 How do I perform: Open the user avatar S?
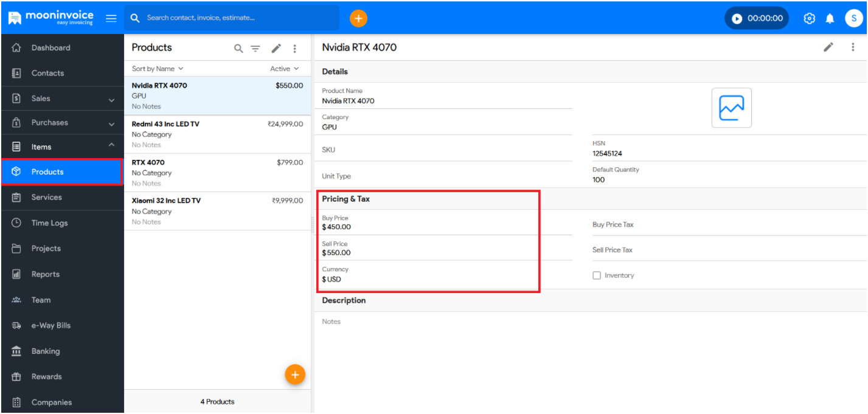pos(853,18)
